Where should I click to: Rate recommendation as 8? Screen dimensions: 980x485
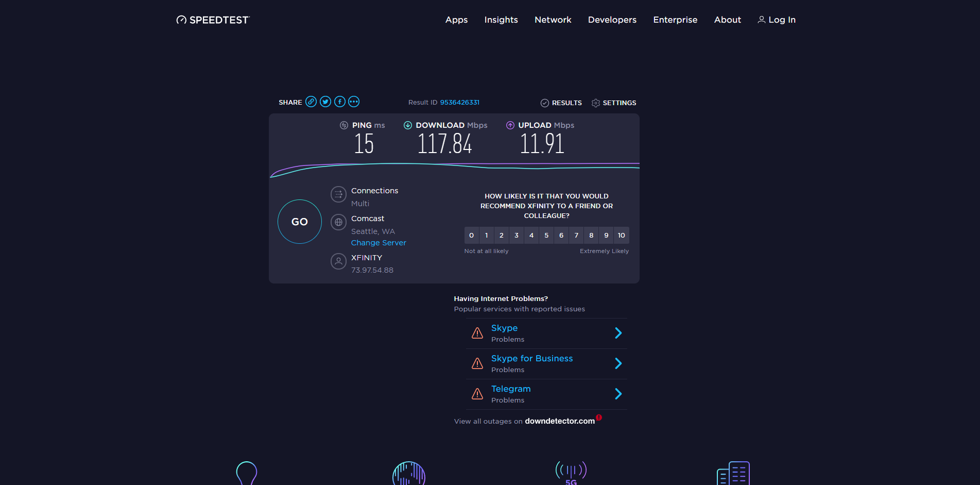(x=591, y=235)
